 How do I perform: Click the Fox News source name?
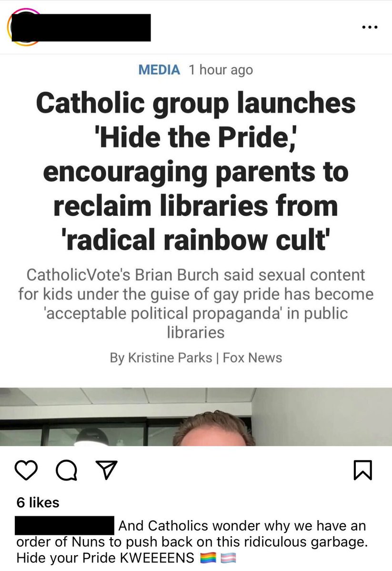[x=252, y=358]
